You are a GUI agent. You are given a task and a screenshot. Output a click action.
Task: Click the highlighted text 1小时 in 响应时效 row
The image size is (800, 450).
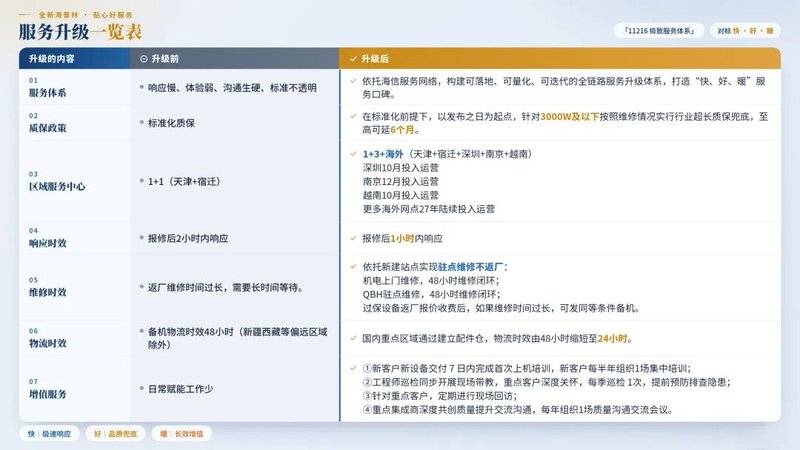[x=402, y=238]
